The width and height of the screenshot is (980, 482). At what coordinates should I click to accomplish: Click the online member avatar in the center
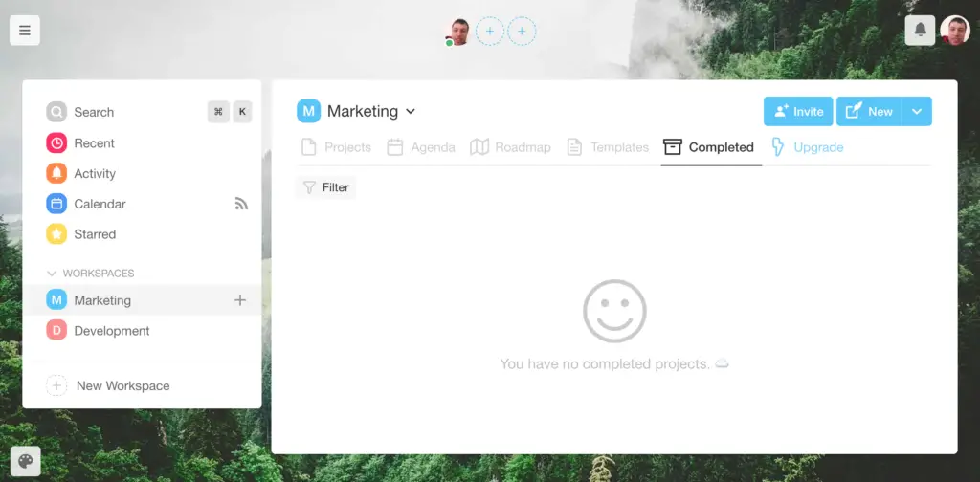coord(459,32)
